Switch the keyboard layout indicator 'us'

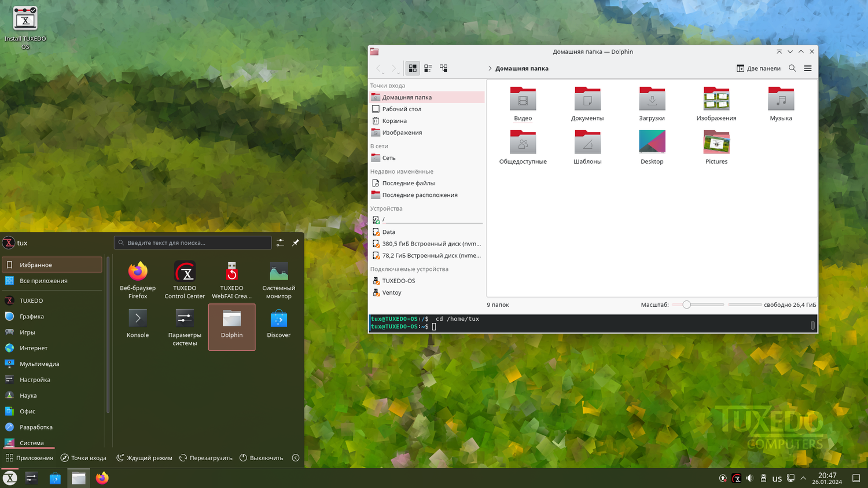(x=777, y=479)
